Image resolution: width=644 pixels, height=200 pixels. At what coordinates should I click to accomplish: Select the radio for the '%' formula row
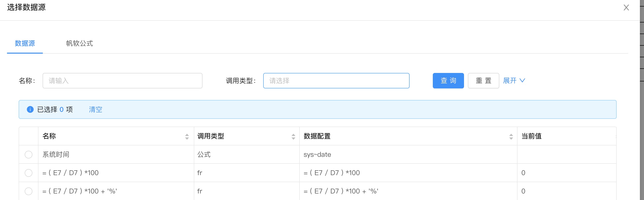pyautogui.click(x=29, y=191)
